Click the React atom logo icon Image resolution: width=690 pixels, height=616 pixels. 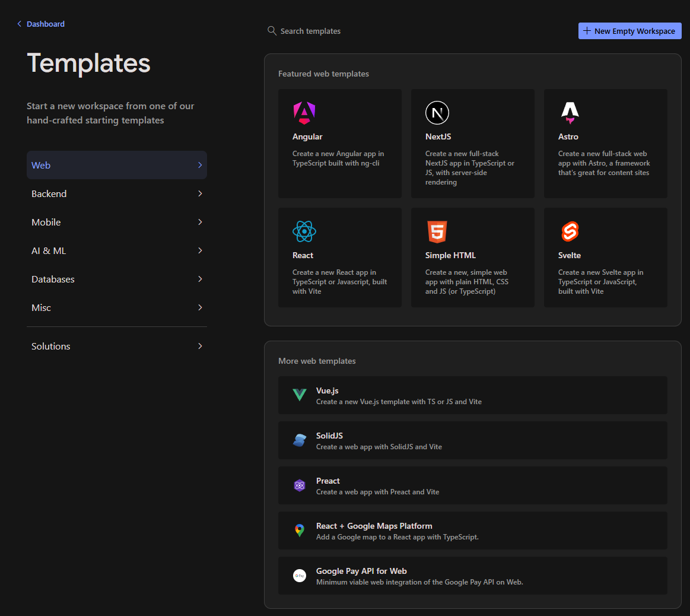coord(304,231)
